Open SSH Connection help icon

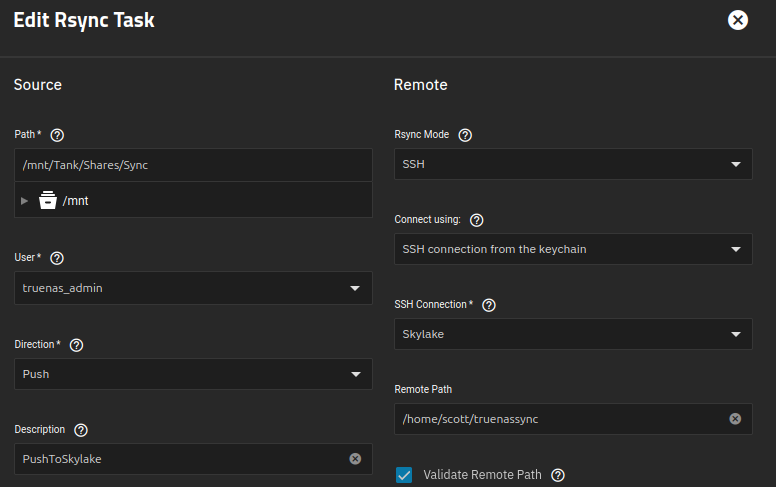tap(489, 305)
